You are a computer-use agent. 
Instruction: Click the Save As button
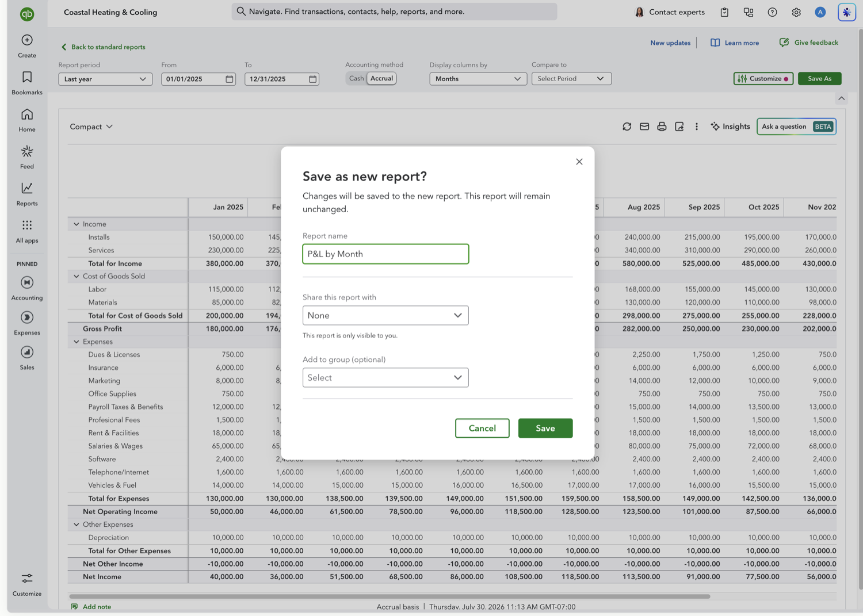820,79
